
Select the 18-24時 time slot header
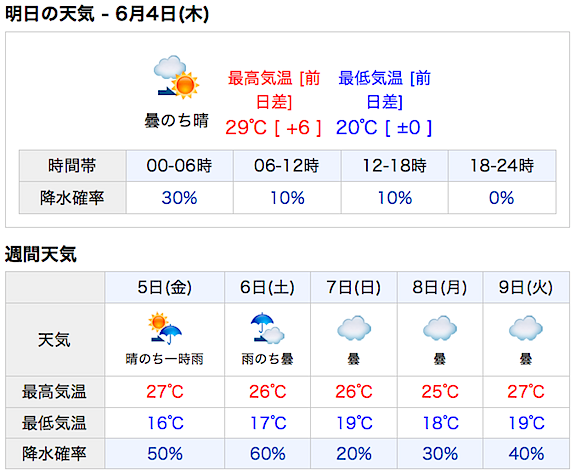(502, 166)
